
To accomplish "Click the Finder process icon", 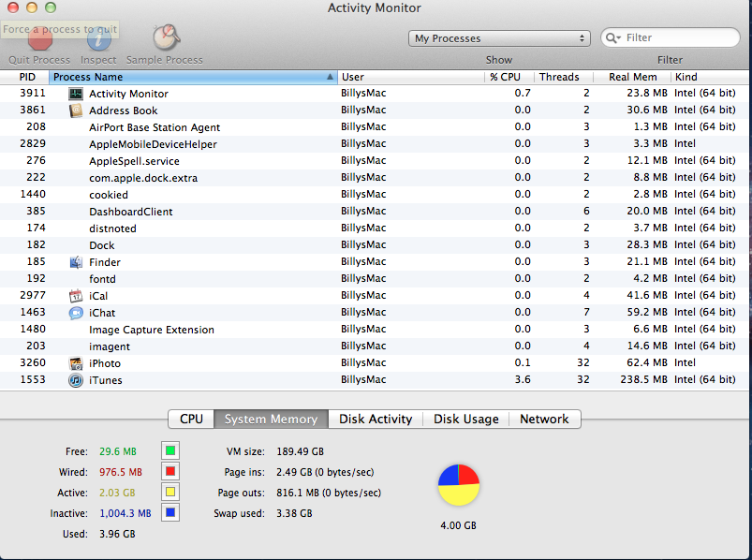I will 76,262.
